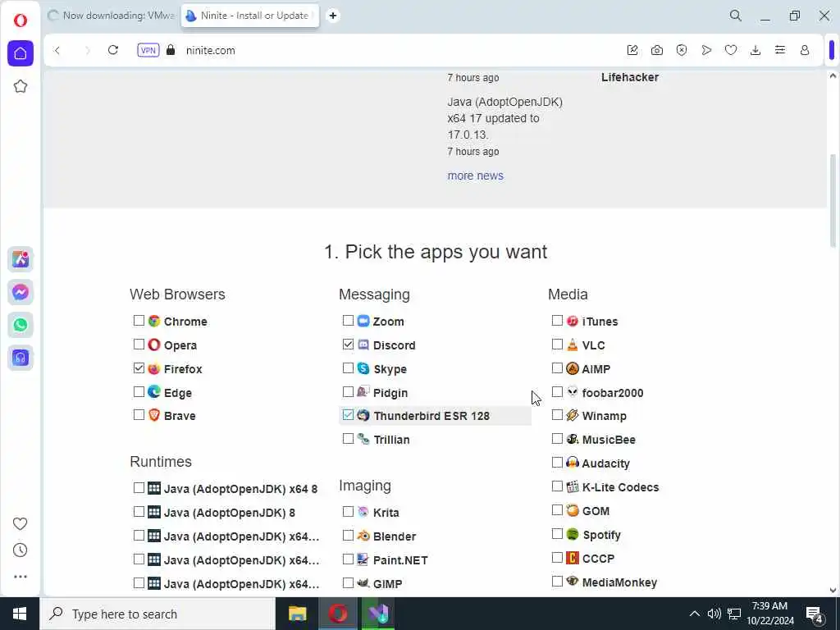The image size is (840, 630).
Task: Click the K-Lite Codecs label
Action: tap(621, 487)
